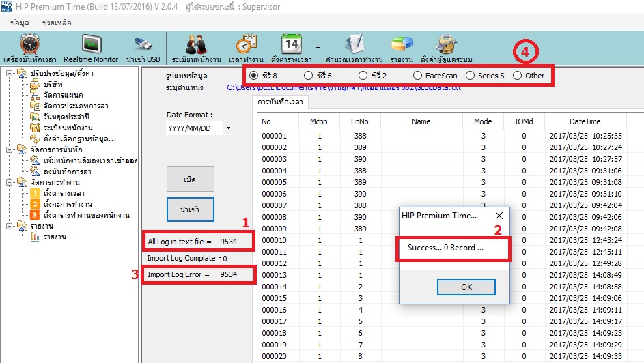Screen dimensions: 644x363
Task: Select วันหยุดประจำปี icon in tree
Action: pyautogui.click(x=35, y=117)
